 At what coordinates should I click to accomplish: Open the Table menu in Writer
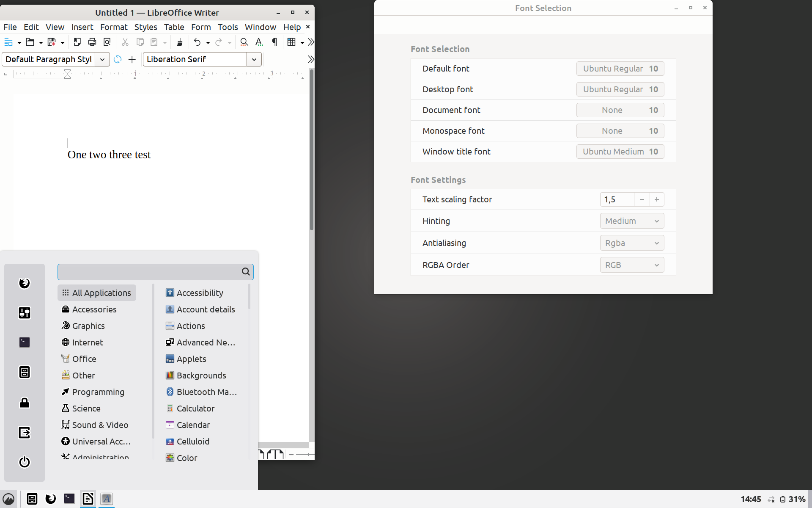[174, 27]
